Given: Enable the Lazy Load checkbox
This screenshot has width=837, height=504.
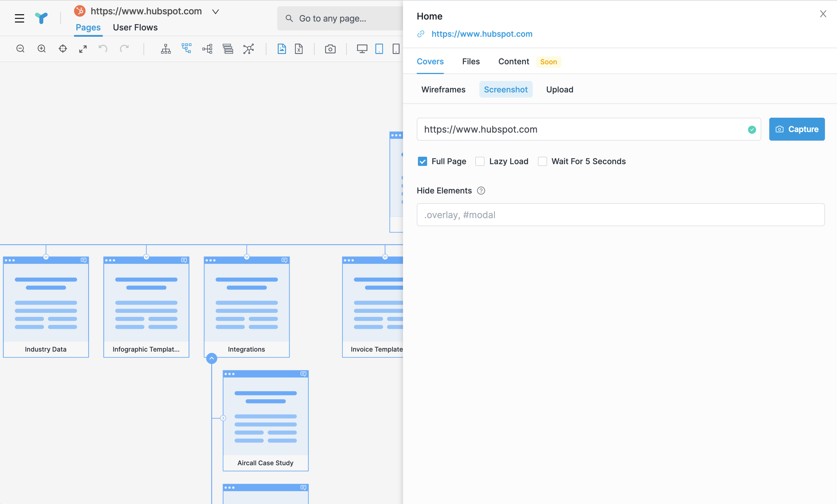Looking at the screenshot, I should pos(480,161).
